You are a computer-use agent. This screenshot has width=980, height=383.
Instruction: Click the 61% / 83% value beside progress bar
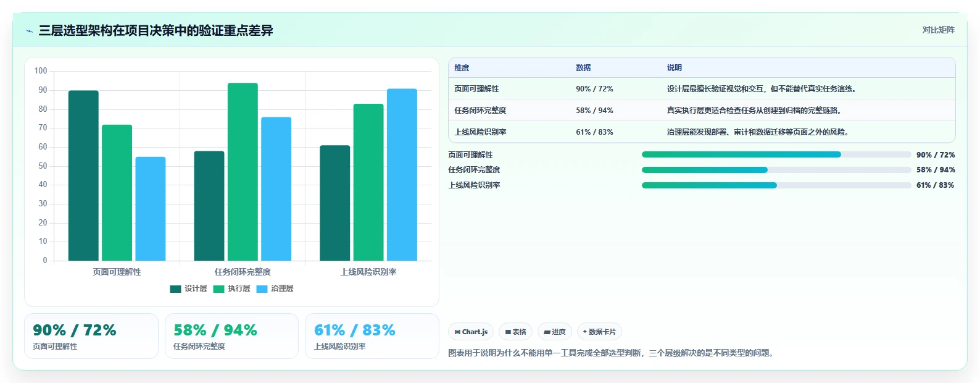[x=936, y=185]
